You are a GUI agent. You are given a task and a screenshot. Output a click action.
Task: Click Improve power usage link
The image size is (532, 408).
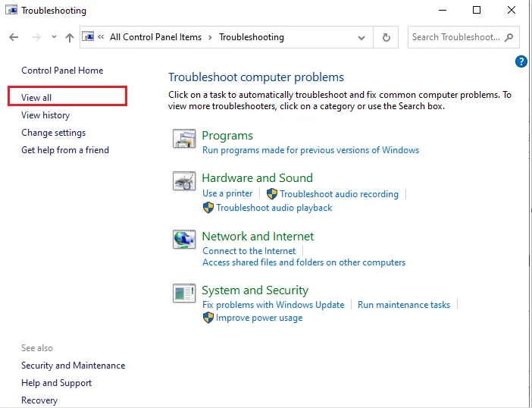[259, 318]
